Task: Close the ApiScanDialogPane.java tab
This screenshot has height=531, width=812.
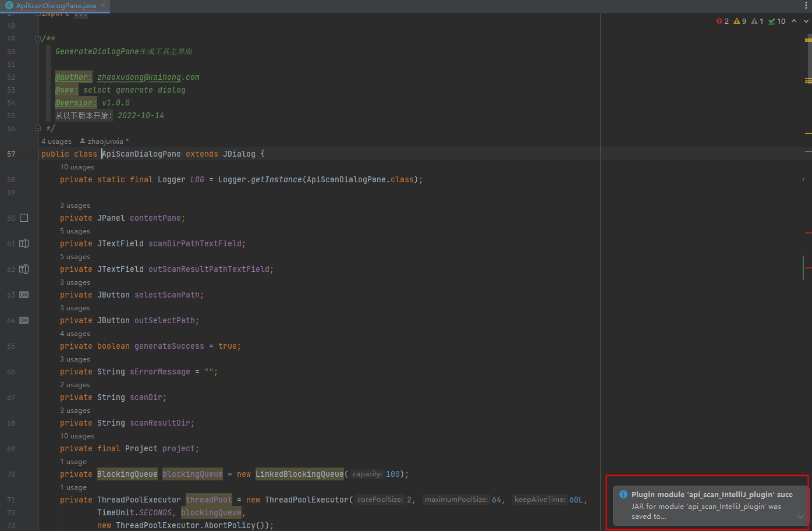Action: pos(103,5)
